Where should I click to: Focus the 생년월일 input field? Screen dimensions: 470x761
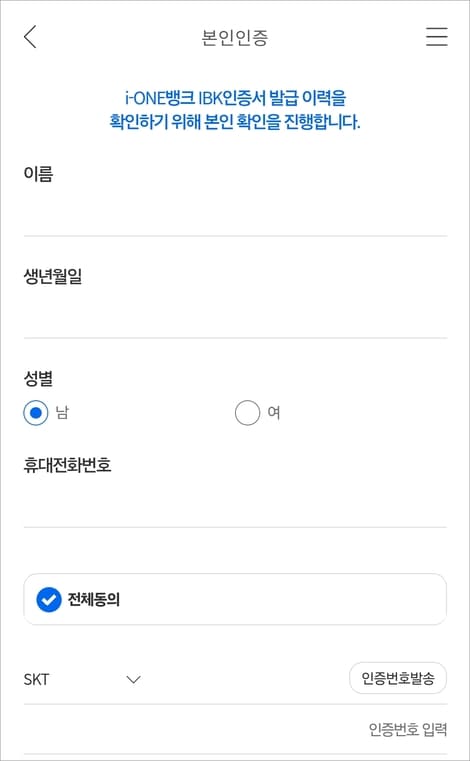click(x=235, y=316)
